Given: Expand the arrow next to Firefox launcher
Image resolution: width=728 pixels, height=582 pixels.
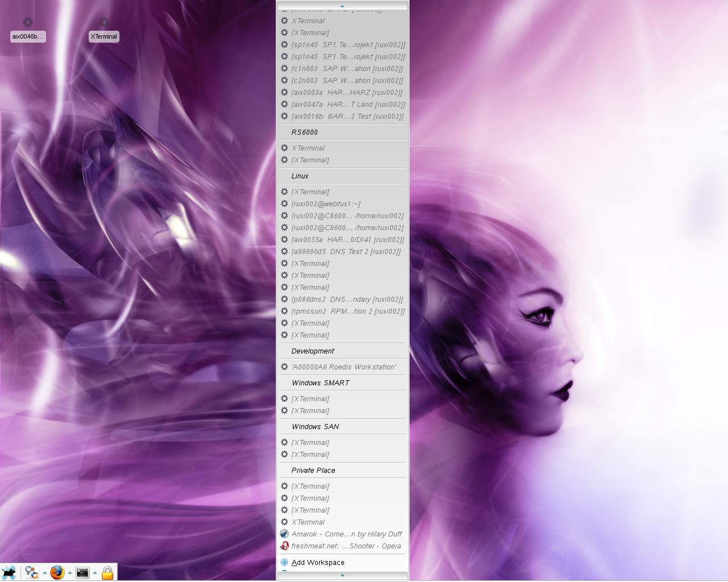Looking at the screenshot, I should coord(70,572).
